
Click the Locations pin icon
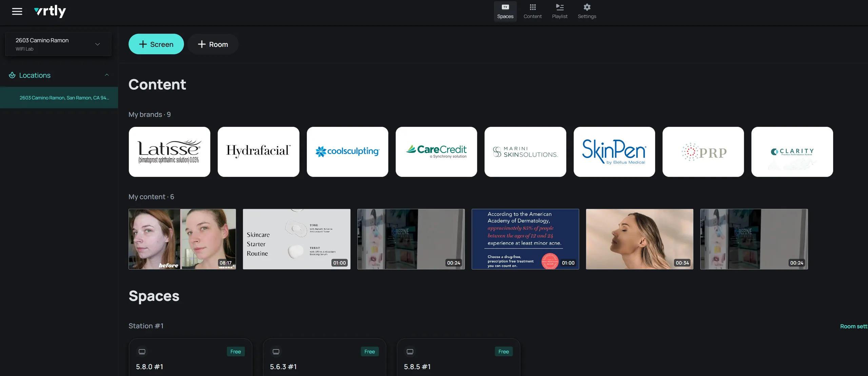tap(12, 75)
